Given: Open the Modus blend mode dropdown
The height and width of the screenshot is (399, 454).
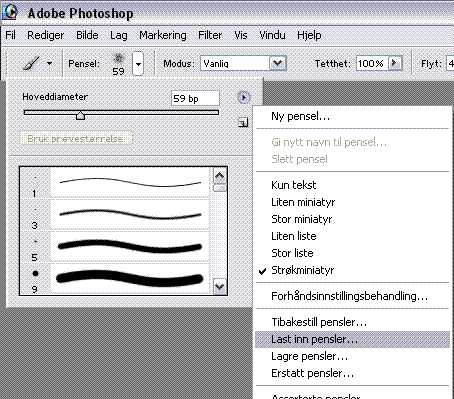Looking at the screenshot, I should tap(278, 63).
